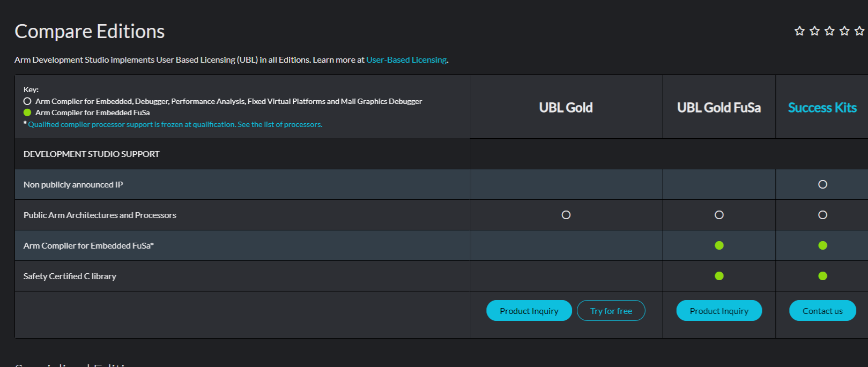Click the legend text 'Arm Compiler for Embedded FuSa'

tap(93, 113)
